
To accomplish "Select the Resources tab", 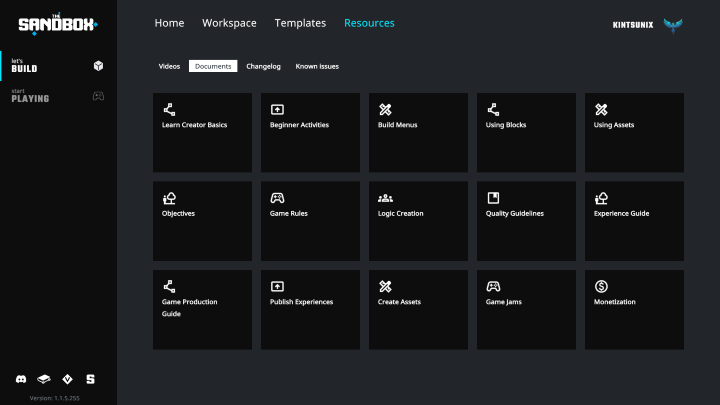I will click(369, 23).
